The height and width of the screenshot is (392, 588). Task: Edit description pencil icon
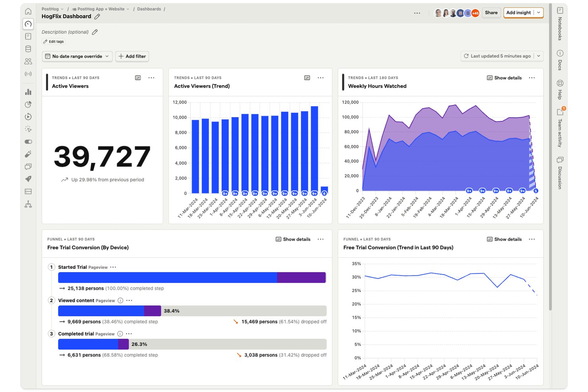pyautogui.click(x=95, y=32)
